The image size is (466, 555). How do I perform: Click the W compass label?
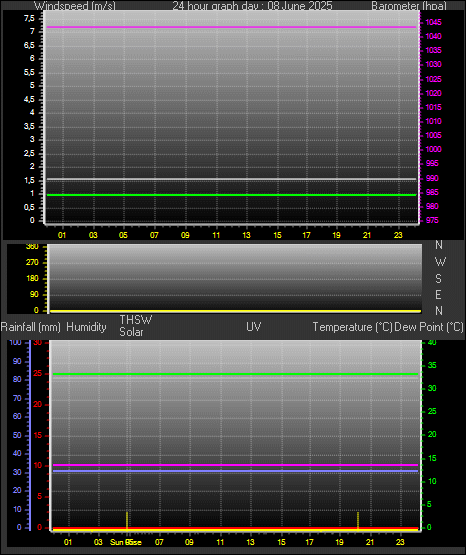[x=440, y=262]
